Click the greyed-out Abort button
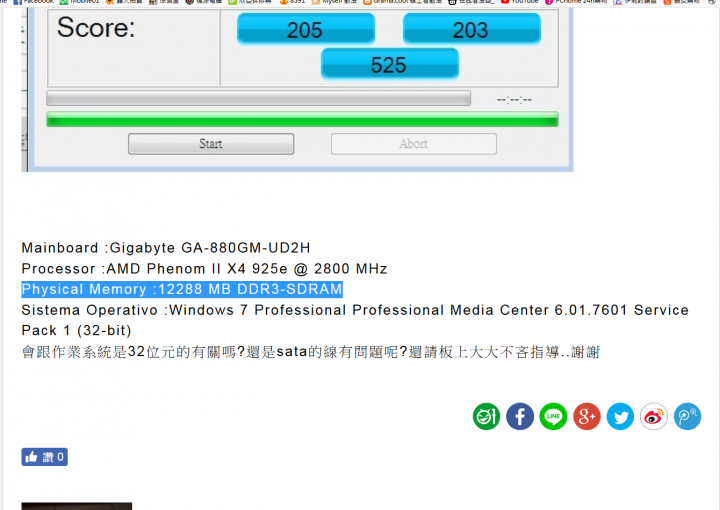Screen dimensions: 720x510 [x=414, y=144]
